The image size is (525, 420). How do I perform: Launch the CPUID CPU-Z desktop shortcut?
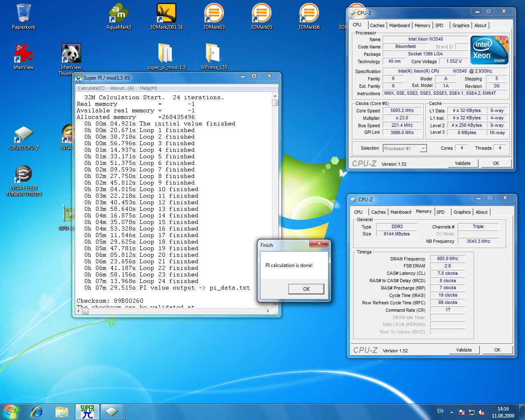[x=24, y=137]
